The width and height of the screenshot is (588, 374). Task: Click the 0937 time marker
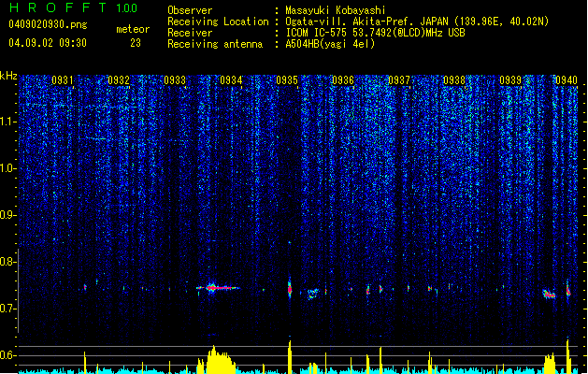point(399,80)
